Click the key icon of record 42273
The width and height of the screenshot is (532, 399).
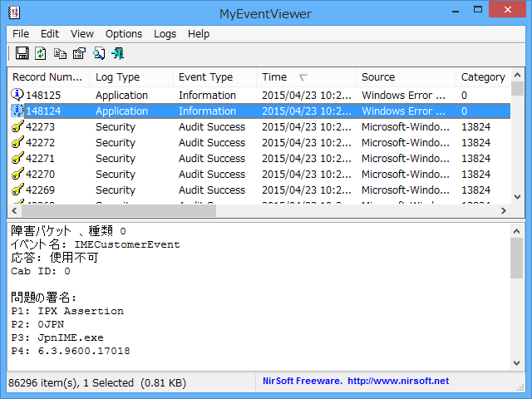coord(17,126)
